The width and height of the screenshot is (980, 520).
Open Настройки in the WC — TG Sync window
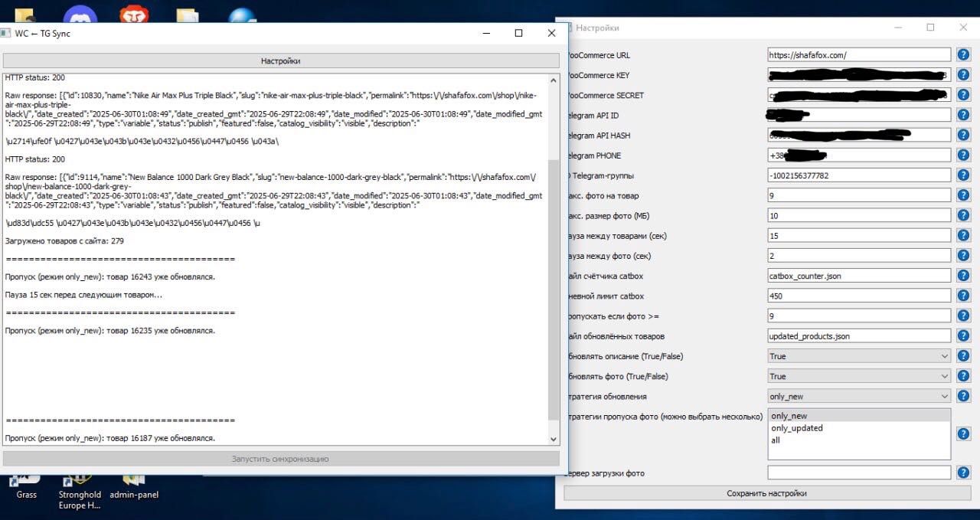click(281, 61)
